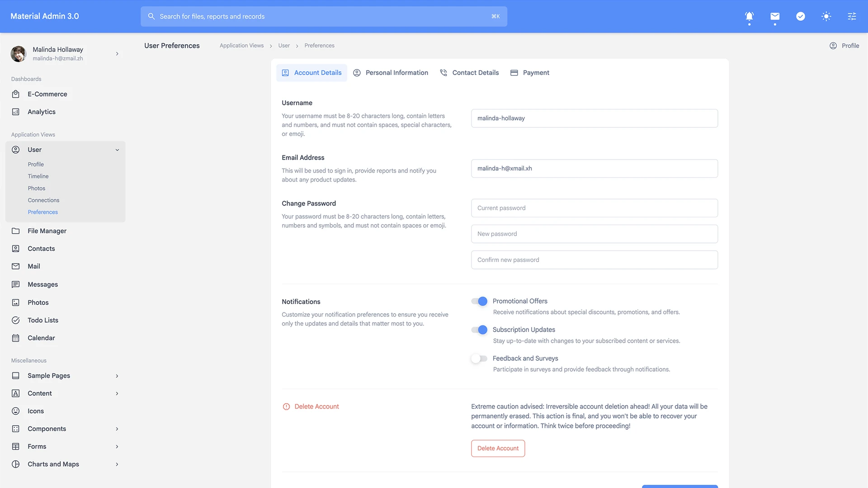This screenshot has width=868, height=488.
Task: Expand the Components submenu chevron
Action: point(117,429)
